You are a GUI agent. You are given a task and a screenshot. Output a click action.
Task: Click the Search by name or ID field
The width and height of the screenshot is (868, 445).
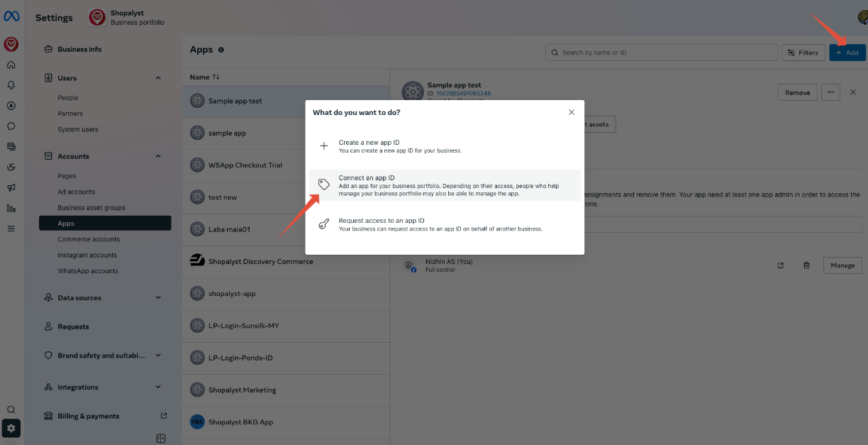click(x=662, y=53)
